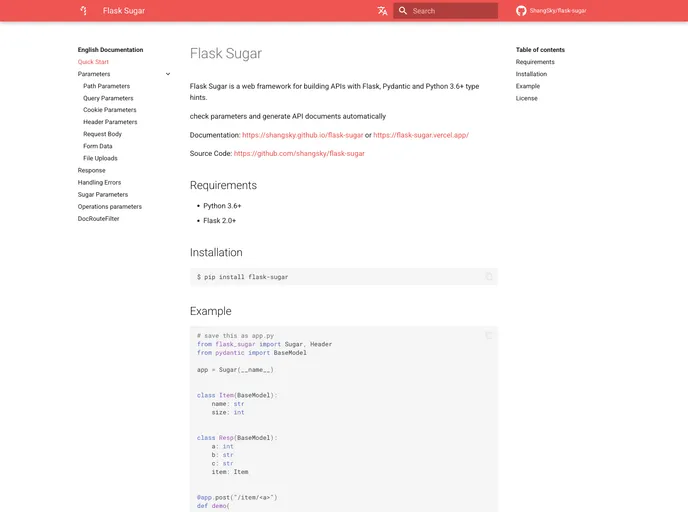
Task: Copy the Example code block to clipboard
Action: tap(489, 335)
